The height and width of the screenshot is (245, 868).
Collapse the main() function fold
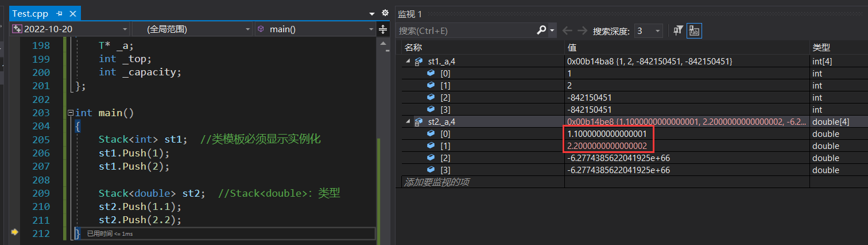click(x=70, y=113)
